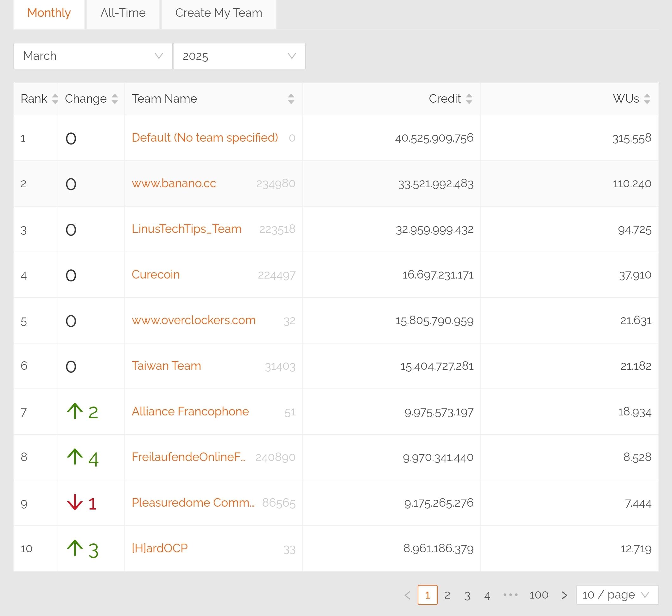Sort table by Rank column arrows
Image resolution: width=672 pixels, height=616 pixels.
[x=55, y=99]
